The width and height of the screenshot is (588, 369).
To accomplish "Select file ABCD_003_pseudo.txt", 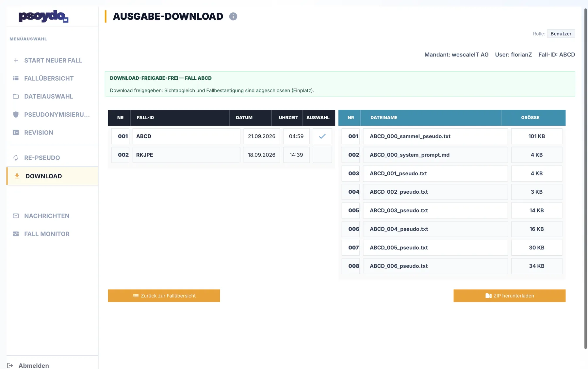I will (x=435, y=210).
